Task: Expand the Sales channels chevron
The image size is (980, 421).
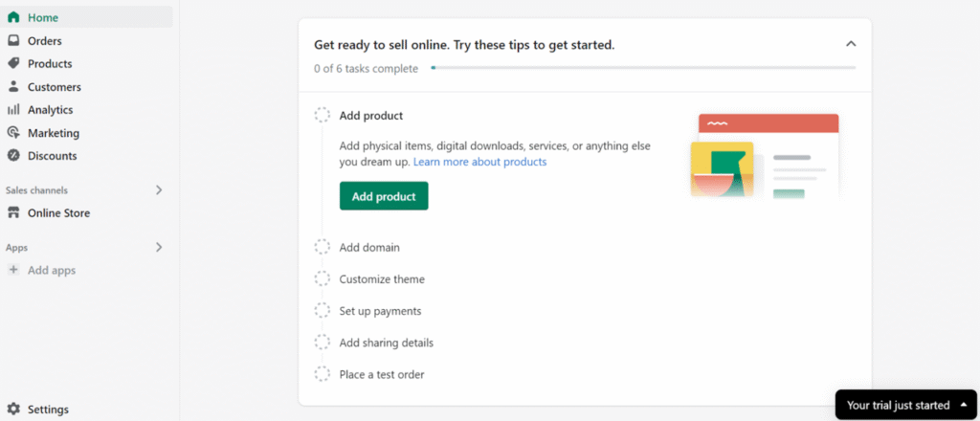Action: coord(159,189)
